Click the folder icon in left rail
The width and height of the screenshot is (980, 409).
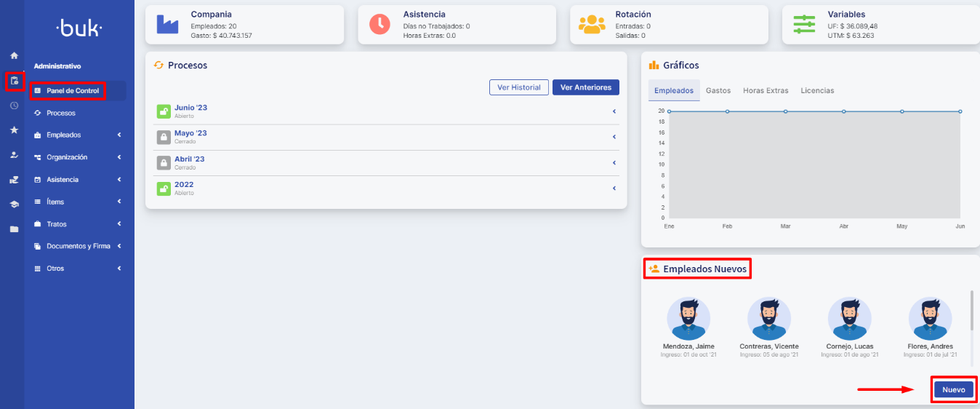[x=14, y=229]
